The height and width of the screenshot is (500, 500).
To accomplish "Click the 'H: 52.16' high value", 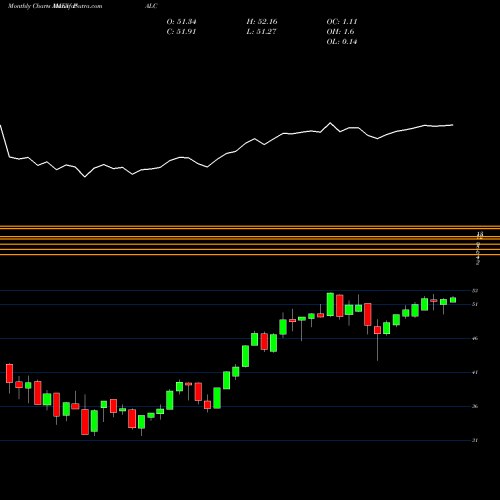I will coord(262,22).
